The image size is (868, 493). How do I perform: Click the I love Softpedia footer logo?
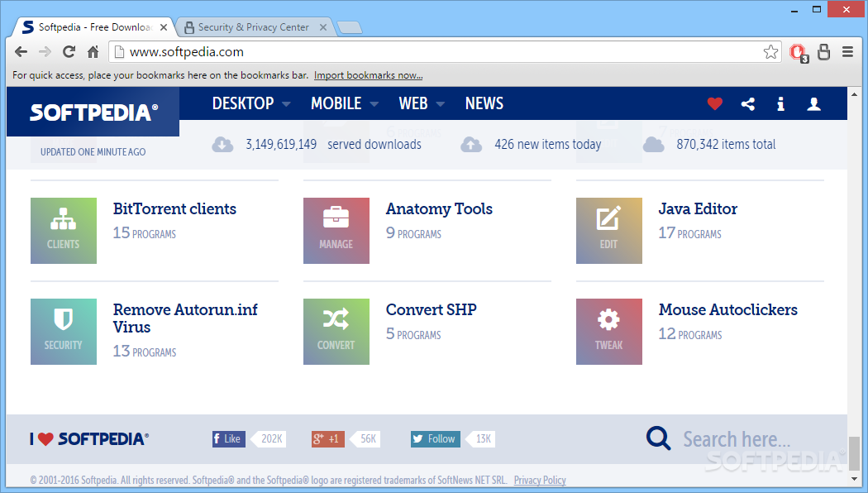pos(89,438)
